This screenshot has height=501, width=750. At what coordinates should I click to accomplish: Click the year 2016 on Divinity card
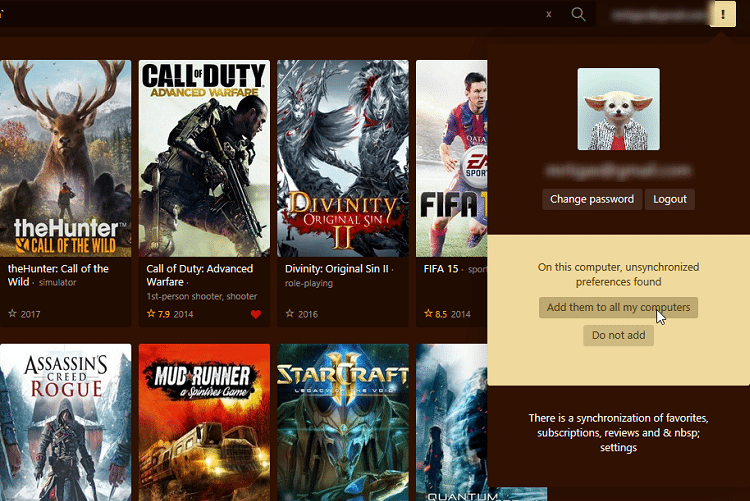pyautogui.click(x=308, y=314)
